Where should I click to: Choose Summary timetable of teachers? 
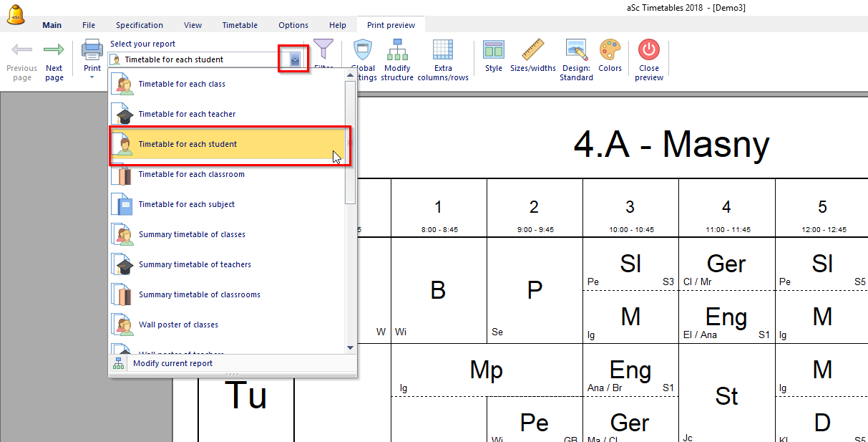[x=195, y=265]
